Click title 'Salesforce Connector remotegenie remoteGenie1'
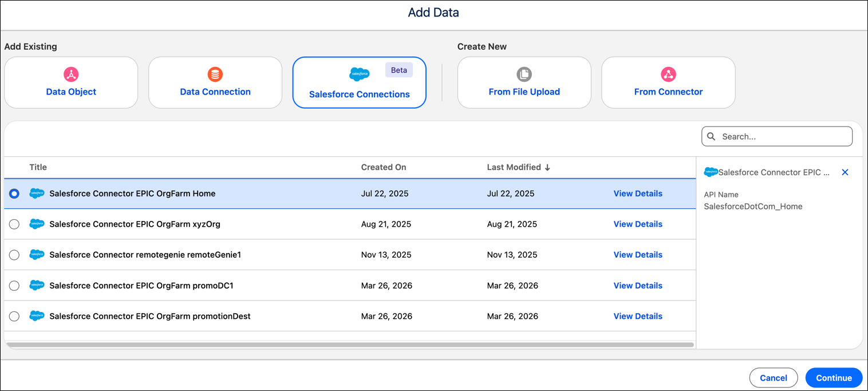Image resolution: width=868 pixels, height=391 pixels. click(x=145, y=255)
